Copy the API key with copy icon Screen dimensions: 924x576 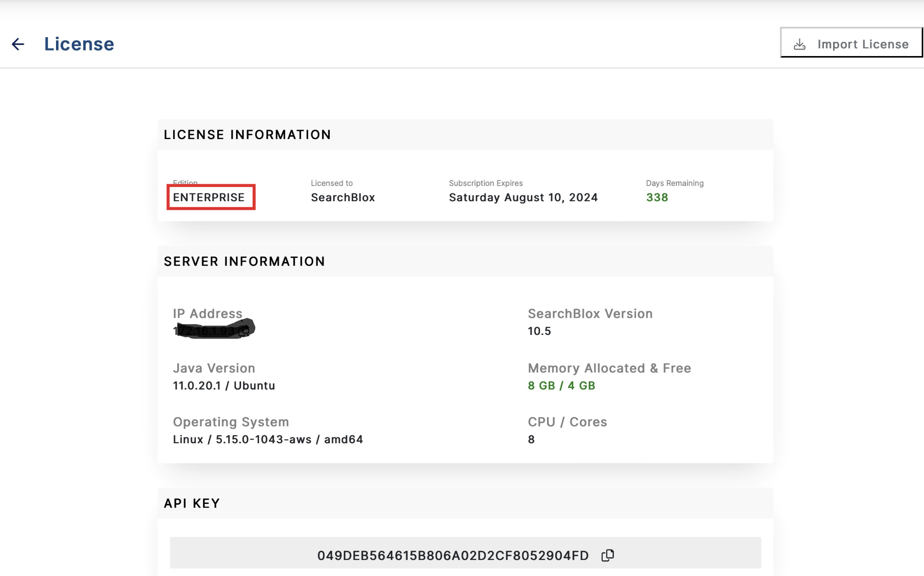coord(608,555)
